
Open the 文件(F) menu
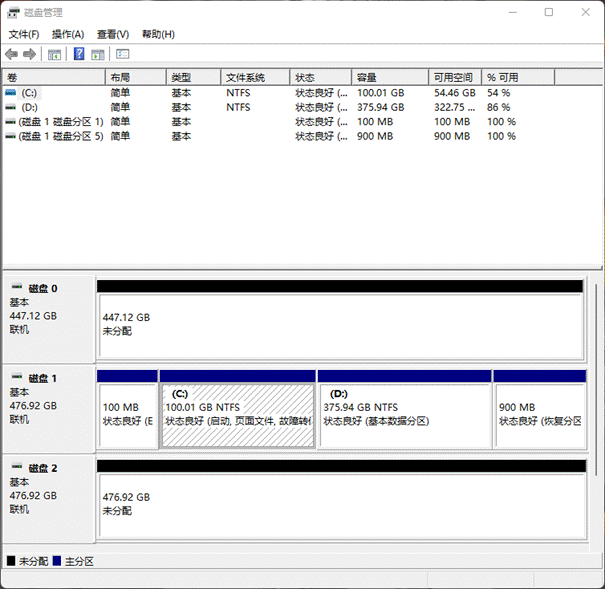coord(24,34)
